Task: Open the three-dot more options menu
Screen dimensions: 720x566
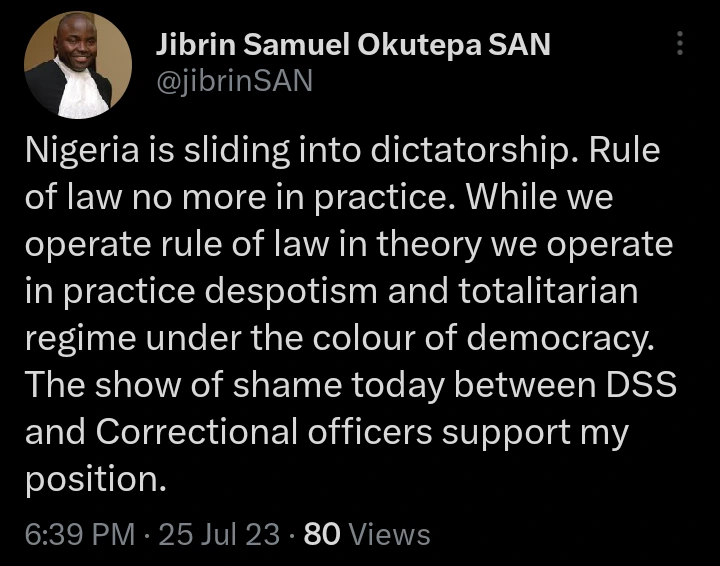Action: (681, 43)
